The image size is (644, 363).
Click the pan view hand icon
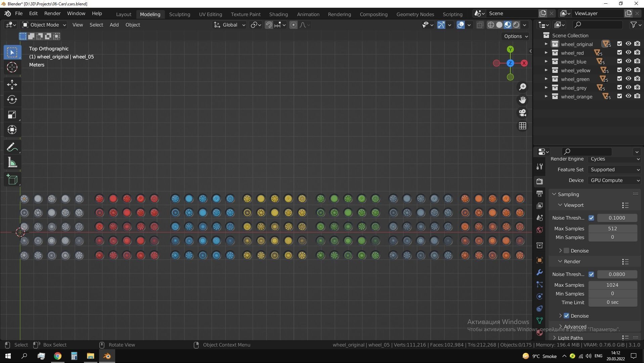pyautogui.click(x=522, y=100)
